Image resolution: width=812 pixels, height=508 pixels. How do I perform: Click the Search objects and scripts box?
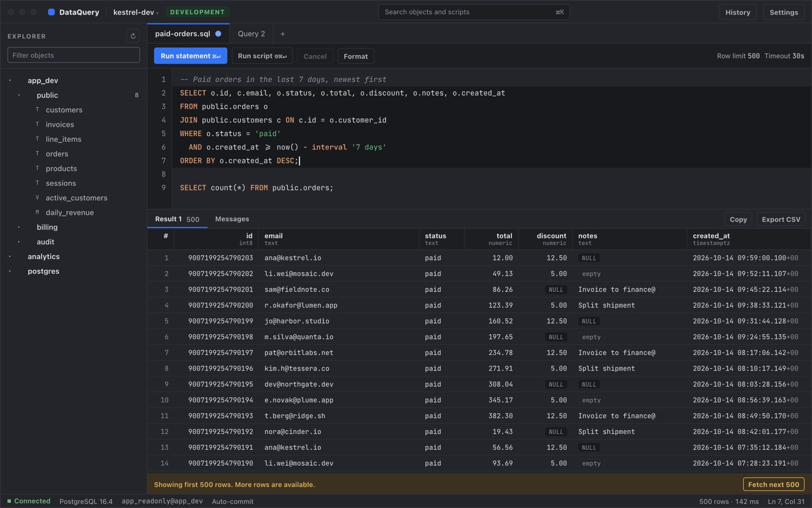coord(474,12)
